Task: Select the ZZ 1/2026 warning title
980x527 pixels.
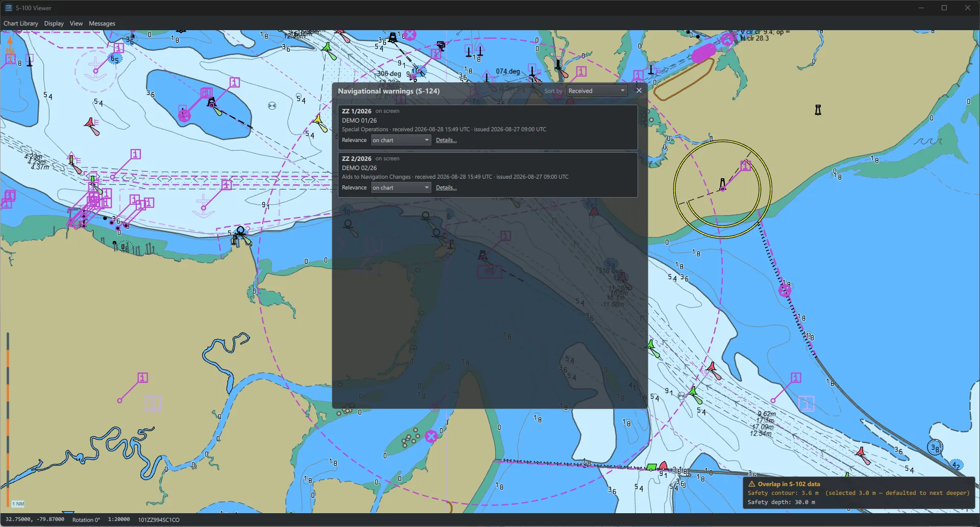Action: tap(356, 111)
